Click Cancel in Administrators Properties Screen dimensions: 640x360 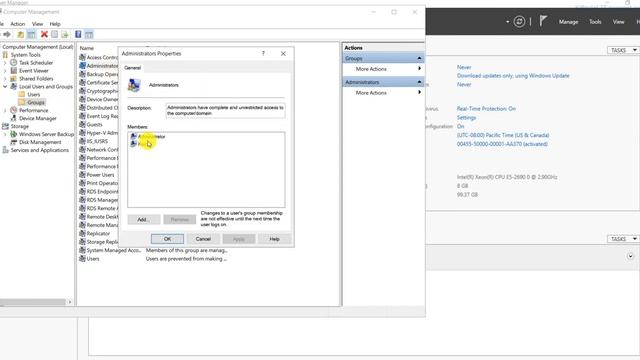(x=203, y=239)
